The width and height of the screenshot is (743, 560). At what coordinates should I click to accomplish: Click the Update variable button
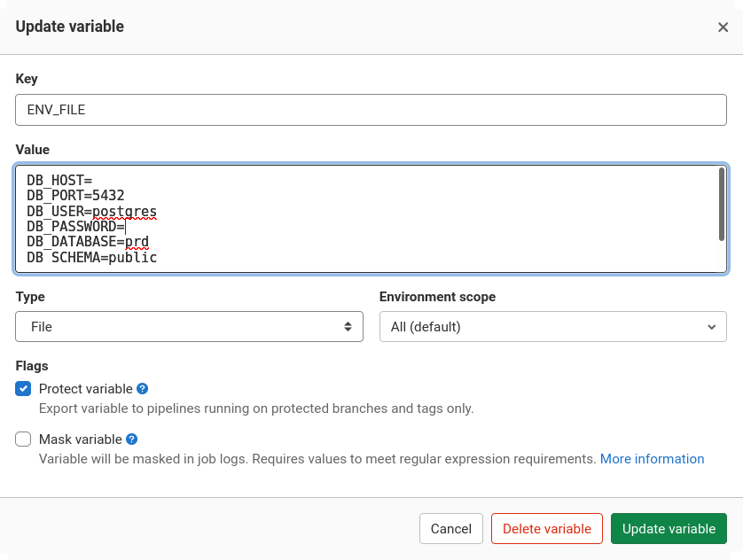[669, 528]
